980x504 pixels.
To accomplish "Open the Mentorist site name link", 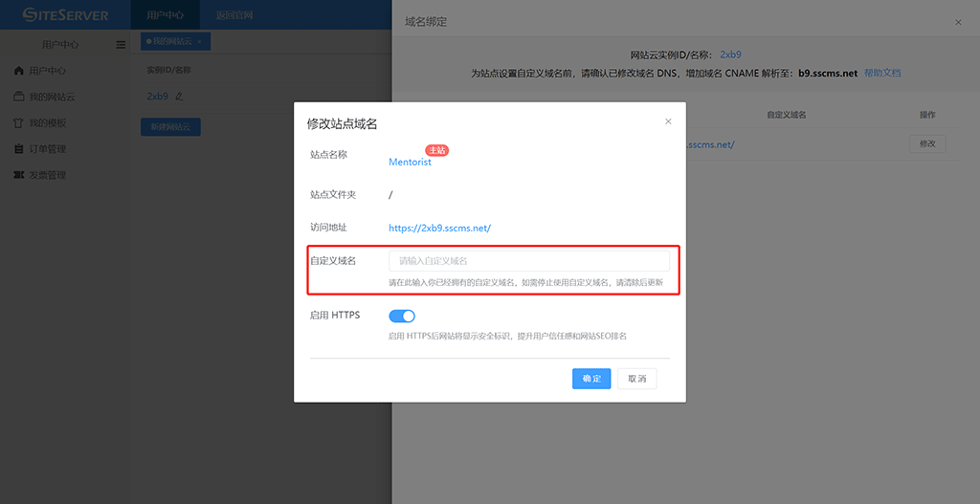I will tap(410, 163).
